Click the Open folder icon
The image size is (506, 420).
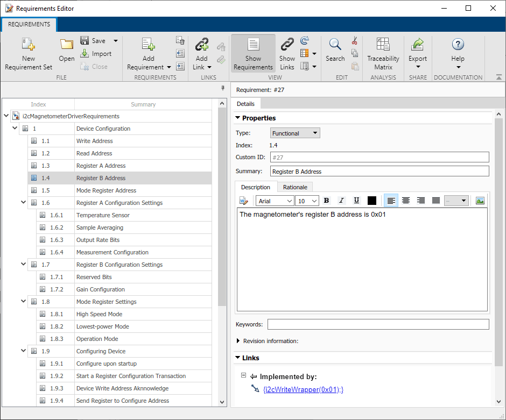point(67,45)
